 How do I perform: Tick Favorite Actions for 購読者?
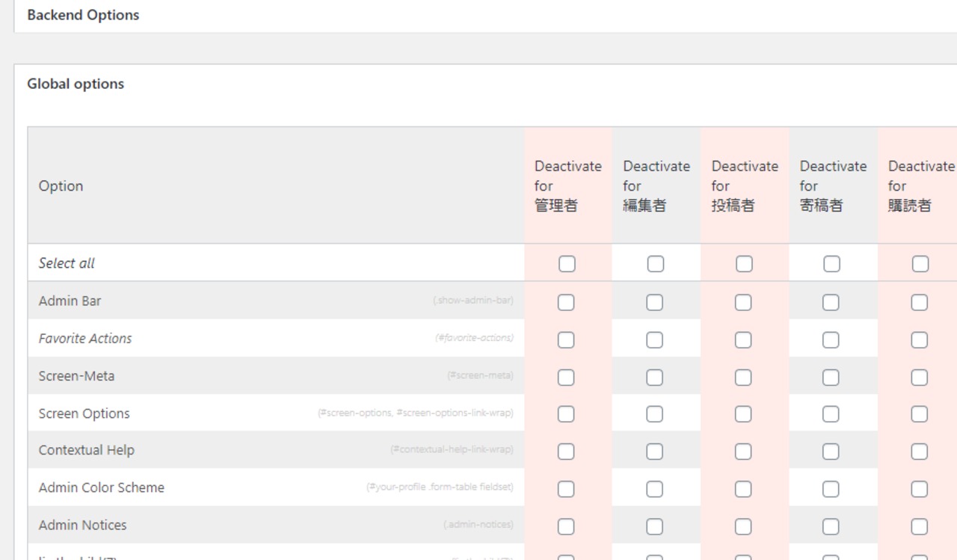click(919, 340)
